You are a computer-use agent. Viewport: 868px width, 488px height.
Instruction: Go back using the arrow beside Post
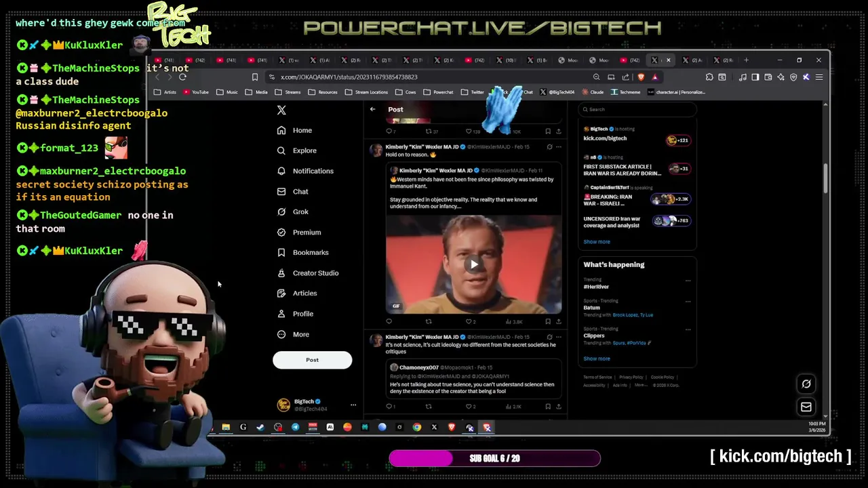372,109
